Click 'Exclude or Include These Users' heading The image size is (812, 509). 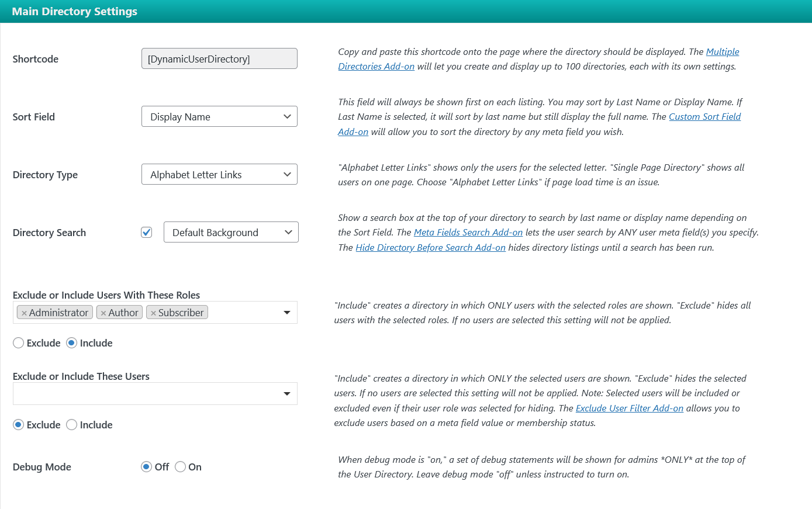pyautogui.click(x=81, y=376)
